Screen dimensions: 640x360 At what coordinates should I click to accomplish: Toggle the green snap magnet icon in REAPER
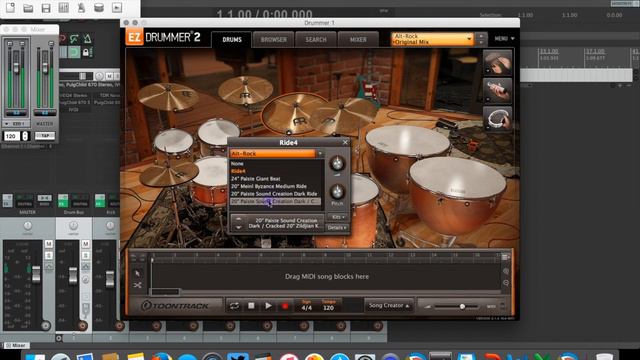(x=74, y=52)
